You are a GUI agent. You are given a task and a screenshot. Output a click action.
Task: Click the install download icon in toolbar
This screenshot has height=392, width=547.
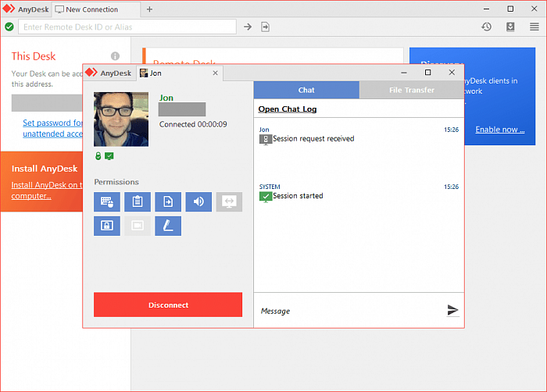(510, 27)
